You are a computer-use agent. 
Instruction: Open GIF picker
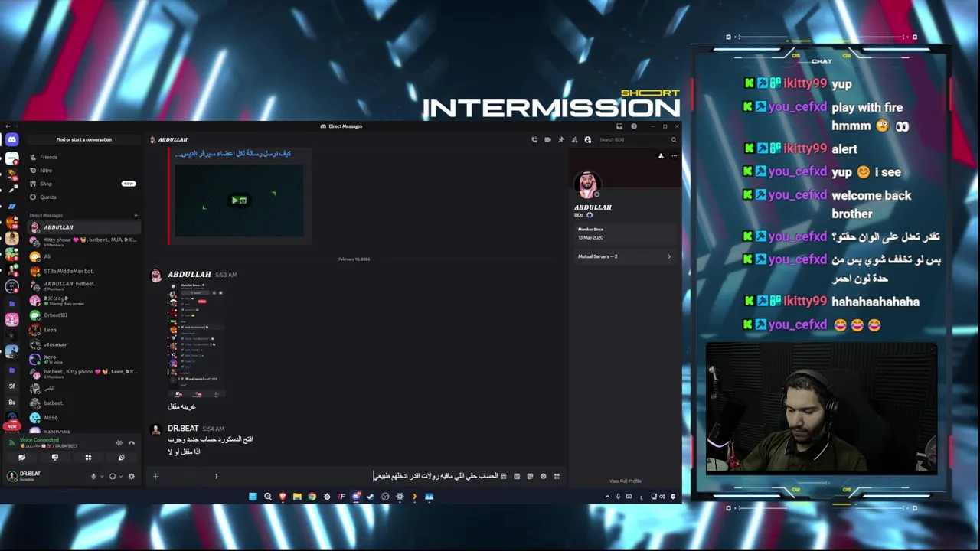[517, 476]
